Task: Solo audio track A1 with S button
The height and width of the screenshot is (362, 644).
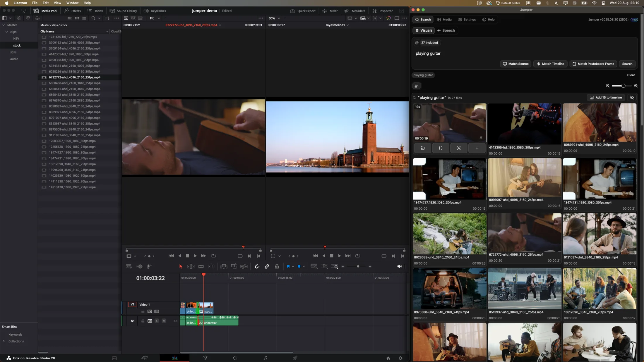Action: [157, 321]
